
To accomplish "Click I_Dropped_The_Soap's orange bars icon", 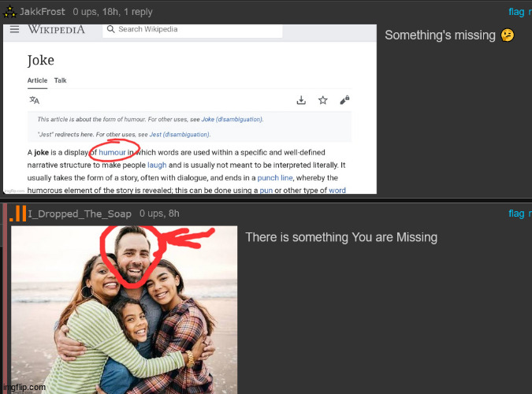I will tap(17, 214).
